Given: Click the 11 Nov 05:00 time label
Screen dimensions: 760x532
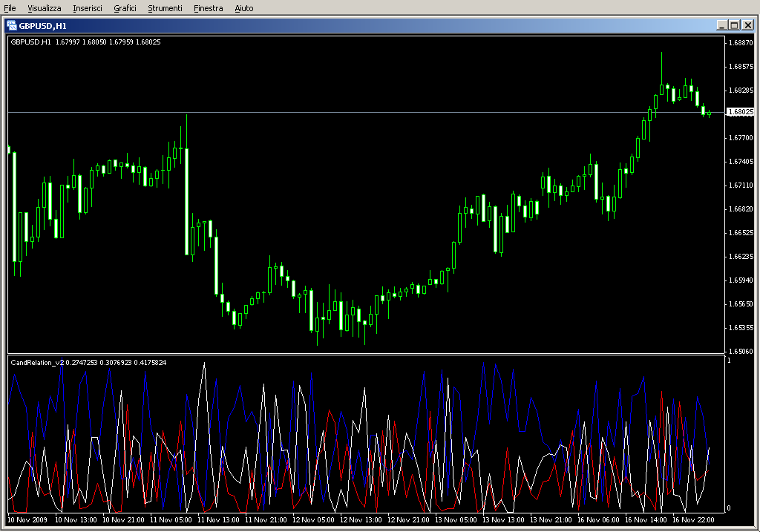Looking at the screenshot, I should point(171,520).
